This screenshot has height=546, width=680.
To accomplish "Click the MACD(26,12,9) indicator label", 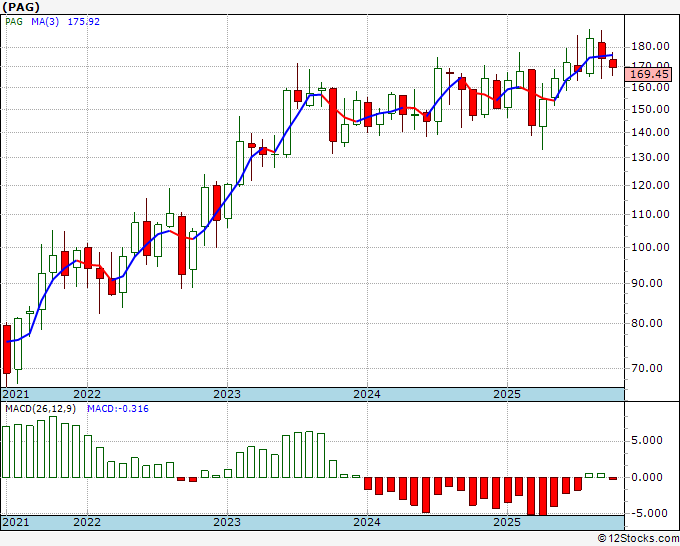I will 40,409.
